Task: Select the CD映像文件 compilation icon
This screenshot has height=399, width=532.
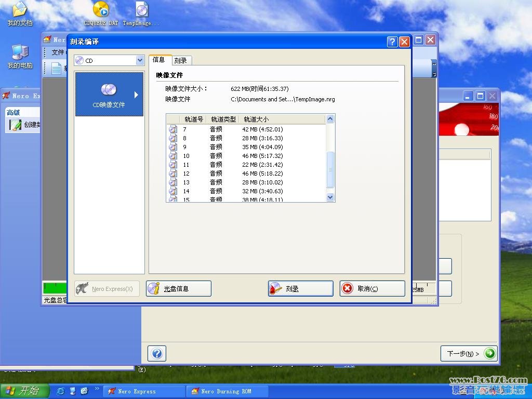Action: click(109, 94)
